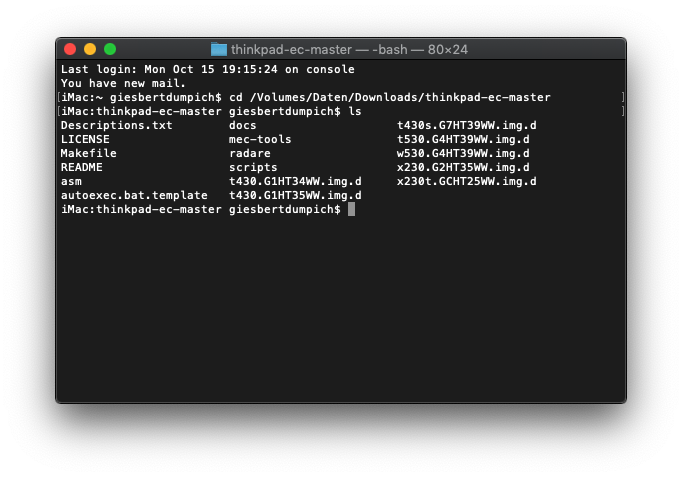Click the mec-tools directory name

point(260,139)
